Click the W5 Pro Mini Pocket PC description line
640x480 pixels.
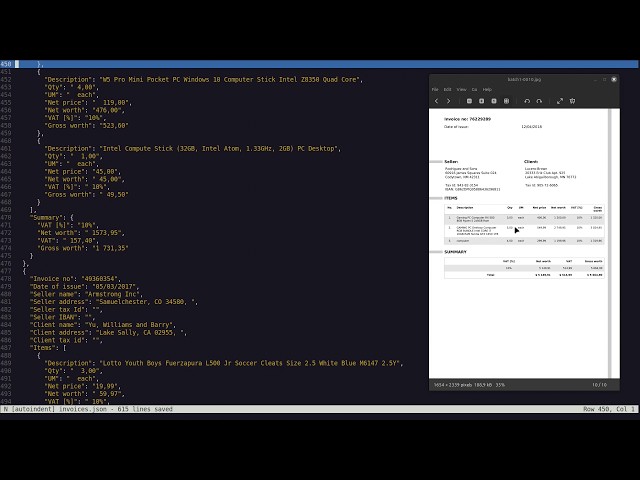(x=204, y=80)
